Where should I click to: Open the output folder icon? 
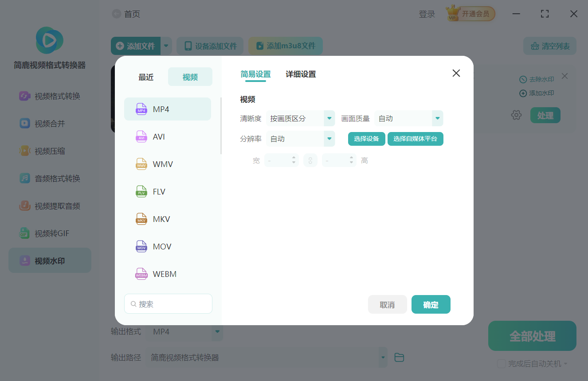pyautogui.click(x=399, y=358)
